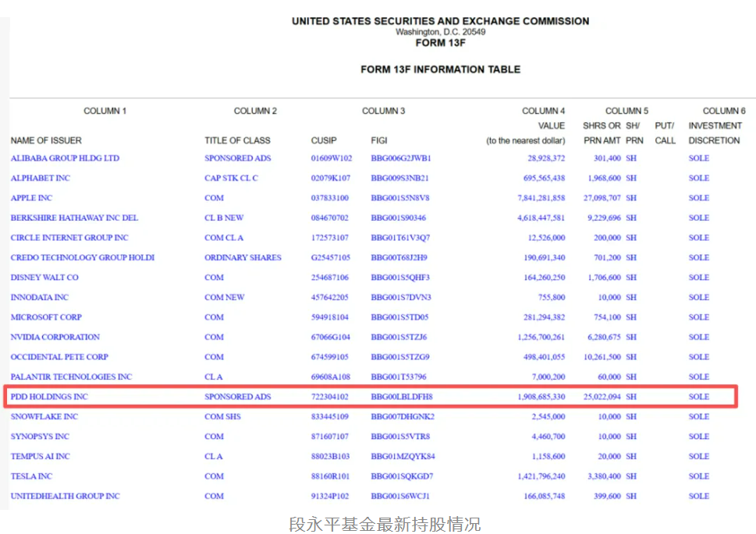756x534 pixels.
Task: Click the FIGI column header
Action: (x=379, y=140)
